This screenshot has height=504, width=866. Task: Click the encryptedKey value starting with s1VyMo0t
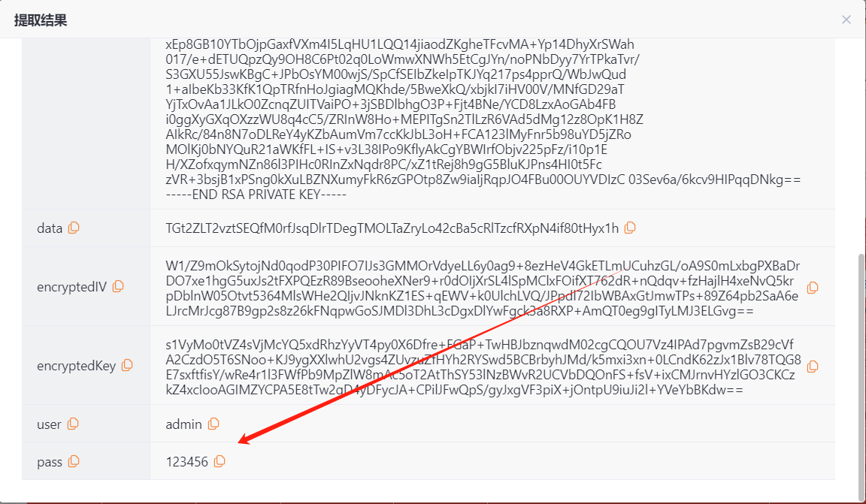(x=483, y=367)
